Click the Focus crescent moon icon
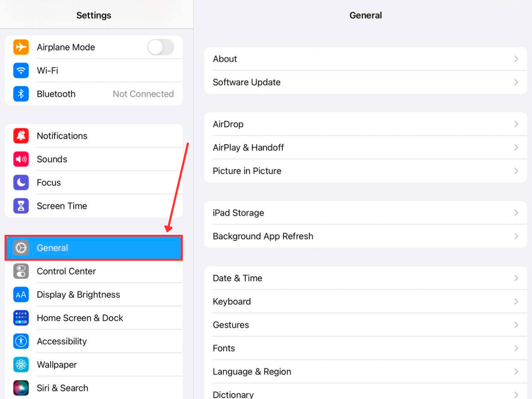 click(21, 182)
